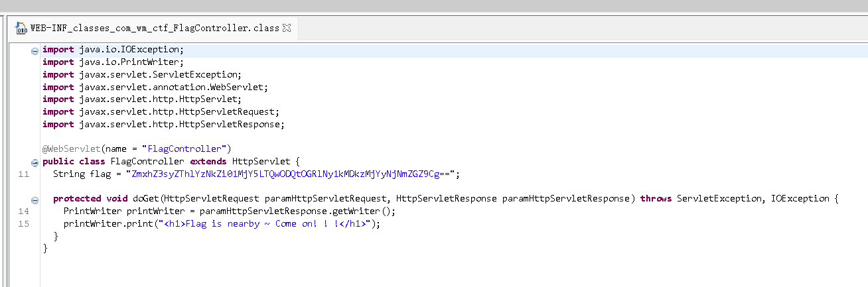
Task: Select the WEB-INF_classes_com_wm_ctf_FlagController.class tab
Action: [155, 29]
